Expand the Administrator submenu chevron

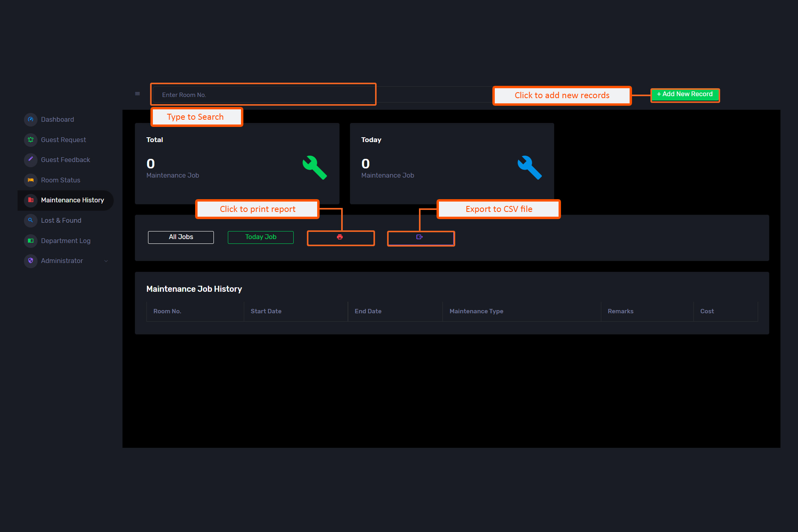(x=106, y=261)
